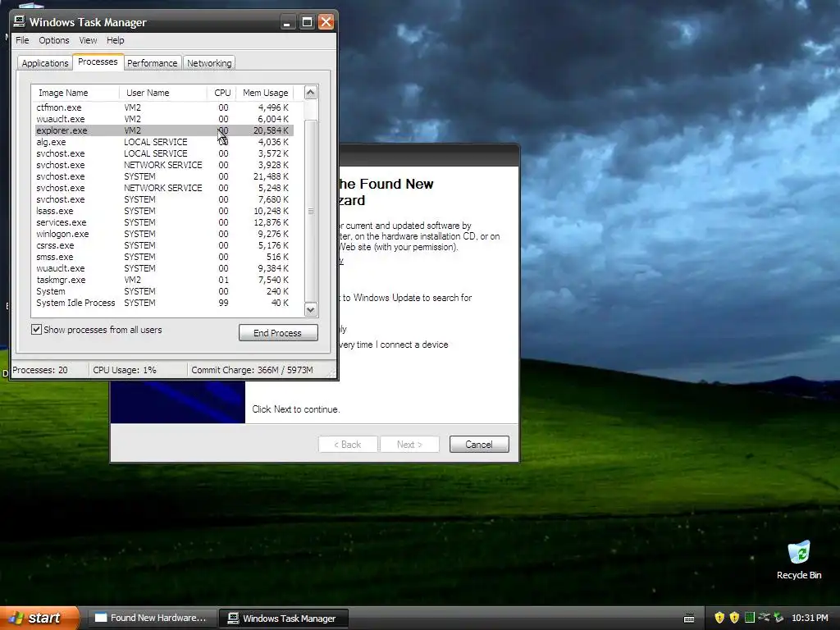
Task: Select the alg.exe process row
Action: [x=163, y=142]
